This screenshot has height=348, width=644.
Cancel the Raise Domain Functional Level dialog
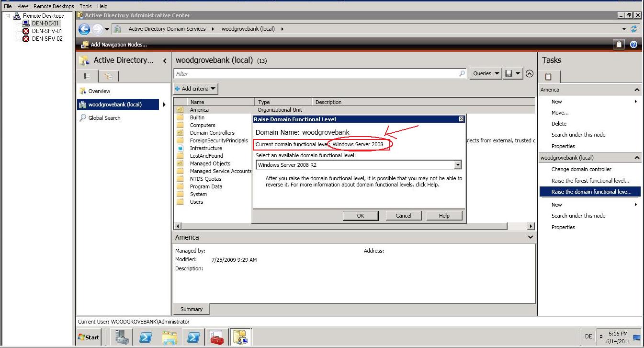click(404, 216)
